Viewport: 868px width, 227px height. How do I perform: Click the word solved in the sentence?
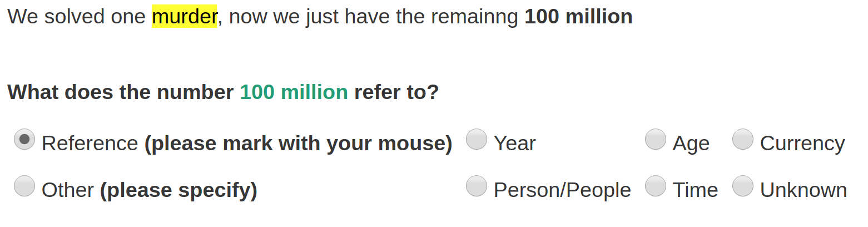pos(66,17)
